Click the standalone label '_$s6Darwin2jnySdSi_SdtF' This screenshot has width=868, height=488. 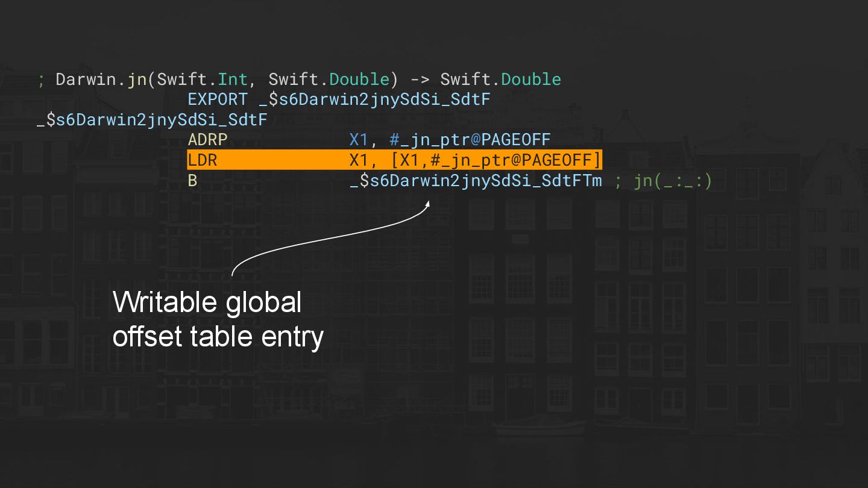point(152,120)
